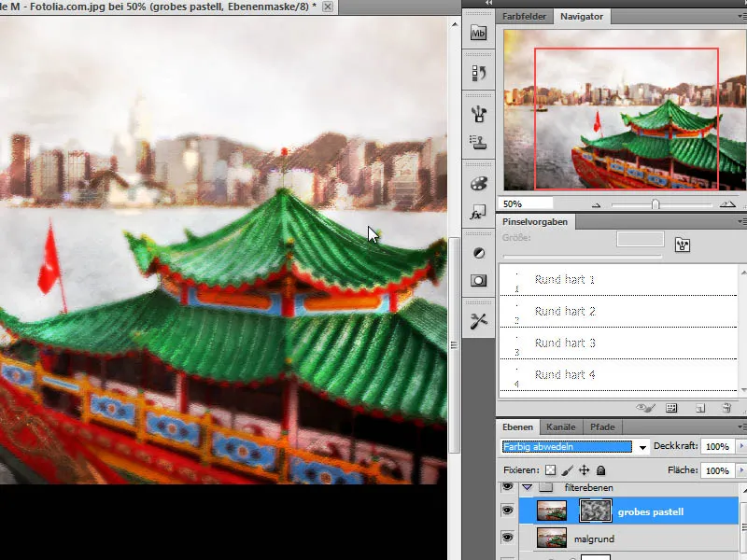Open the Clone Source stamp panel icon
Viewport: 747px width, 560px height.
[479, 143]
